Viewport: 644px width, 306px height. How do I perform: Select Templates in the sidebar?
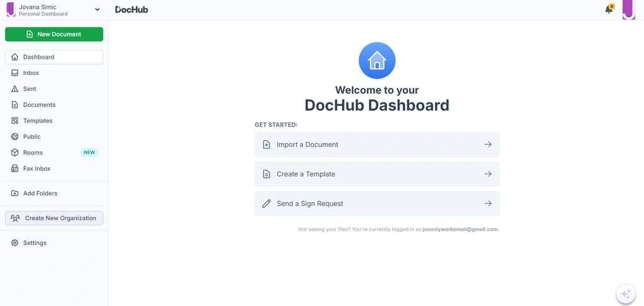pyautogui.click(x=54, y=121)
